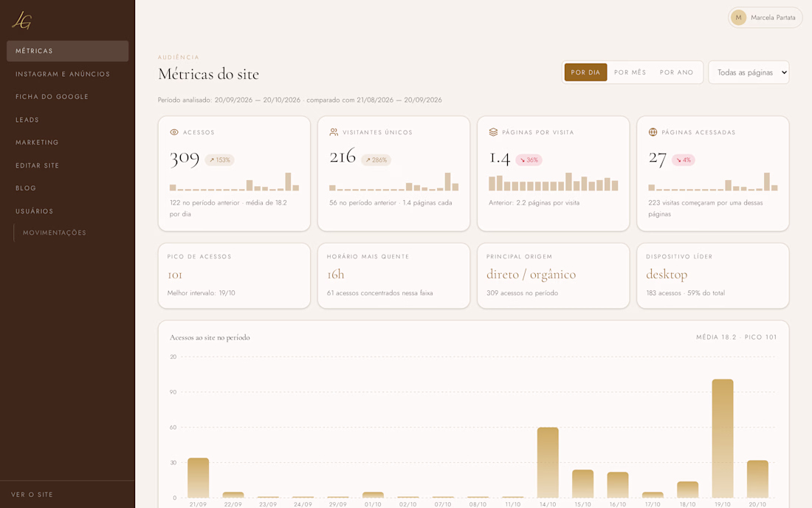Open the Todas as páginas dropdown
Screen dimensions: 812x508
click(x=749, y=72)
